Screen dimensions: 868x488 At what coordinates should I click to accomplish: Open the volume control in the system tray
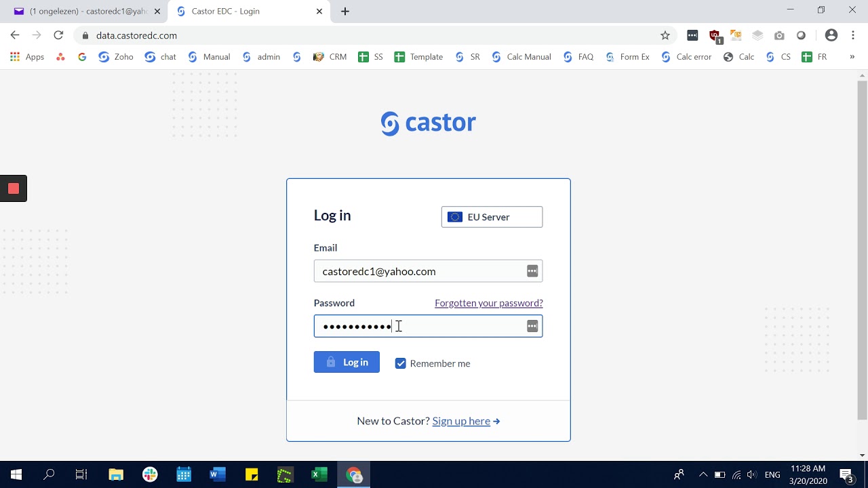pos(752,474)
